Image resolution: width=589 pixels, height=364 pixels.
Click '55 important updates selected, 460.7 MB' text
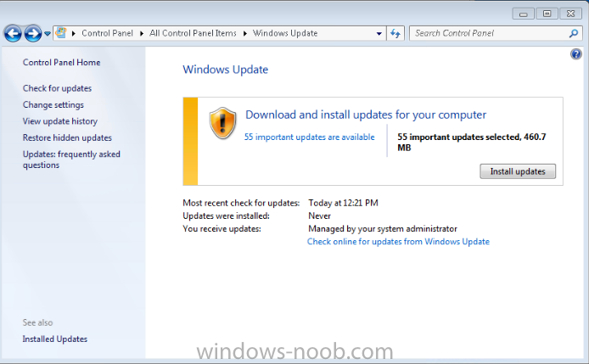(471, 143)
